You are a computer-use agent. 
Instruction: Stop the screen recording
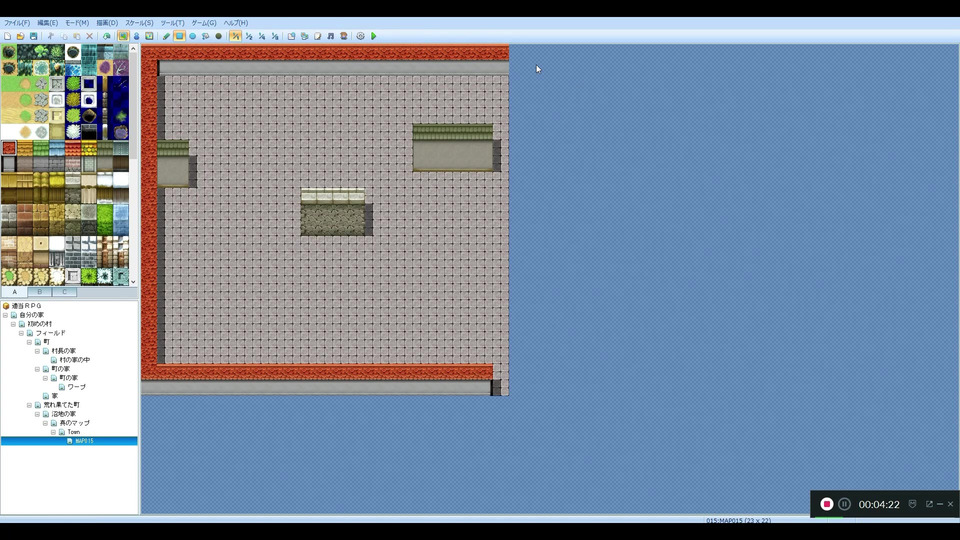point(827,504)
